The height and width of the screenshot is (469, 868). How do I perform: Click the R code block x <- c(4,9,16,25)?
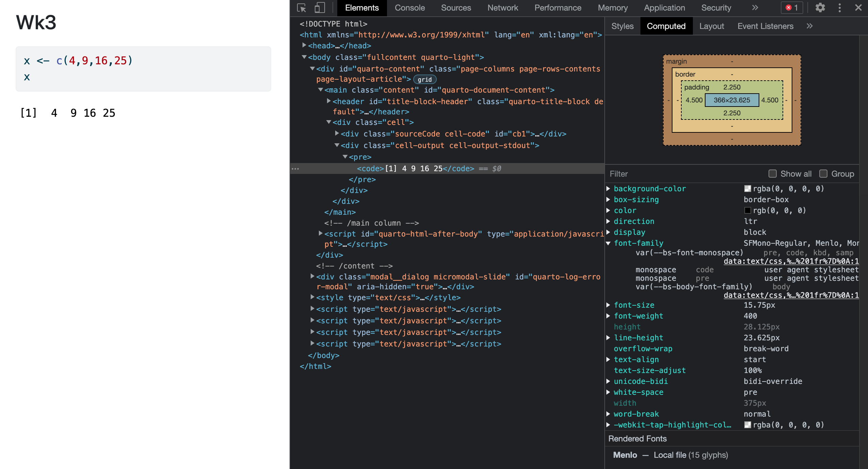(143, 69)
